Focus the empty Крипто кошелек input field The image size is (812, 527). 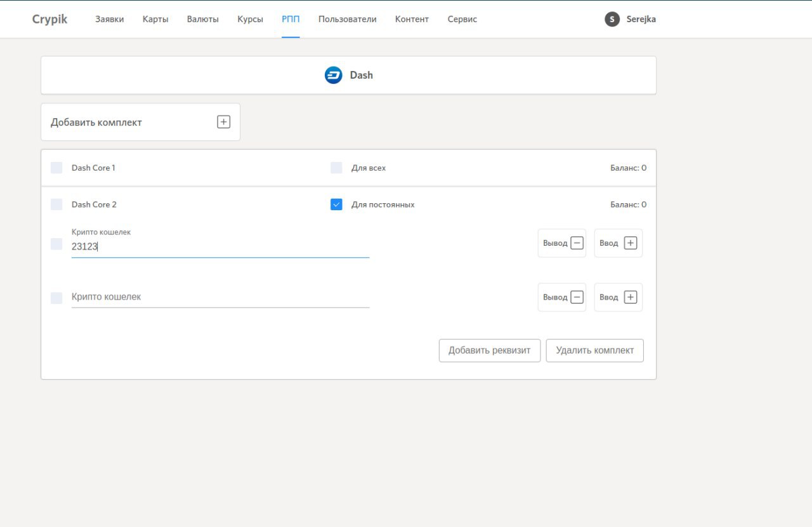tap(220, 297)
